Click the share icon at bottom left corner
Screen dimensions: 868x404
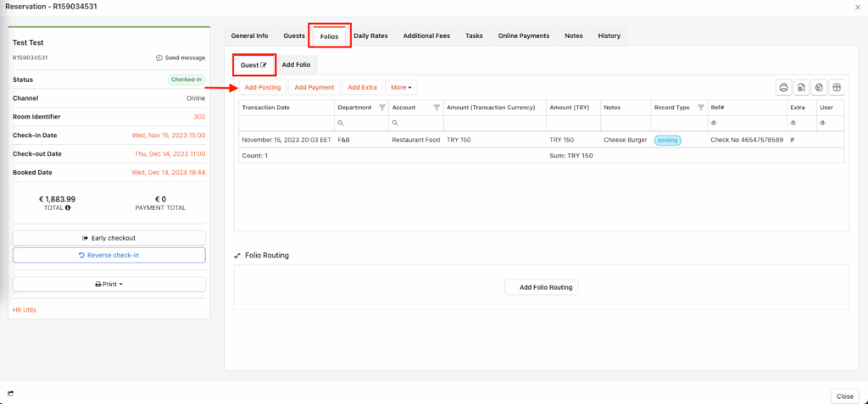[11, 393]
